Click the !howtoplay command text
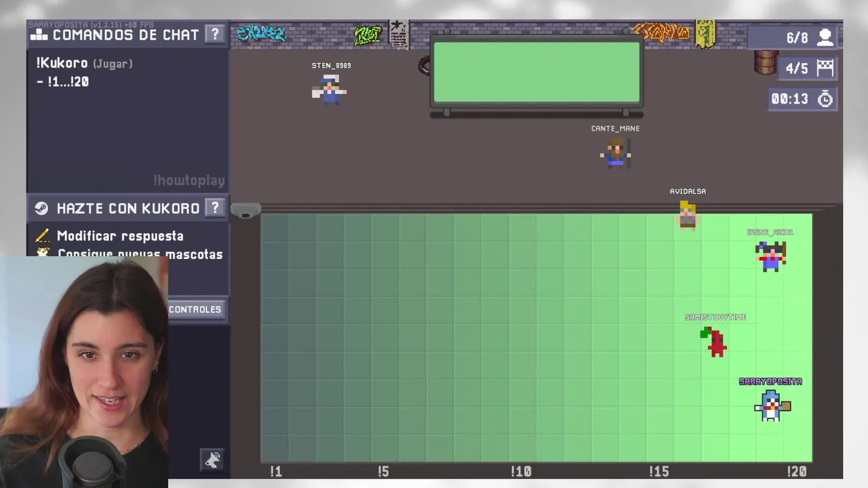The image size is (868, 488). [189, 180]
